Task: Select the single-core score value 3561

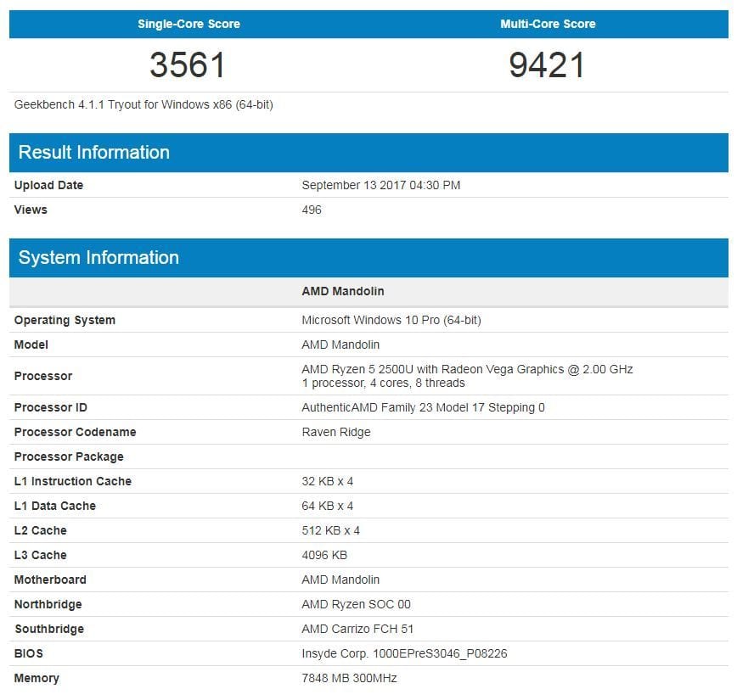Action: coord(188,64)
